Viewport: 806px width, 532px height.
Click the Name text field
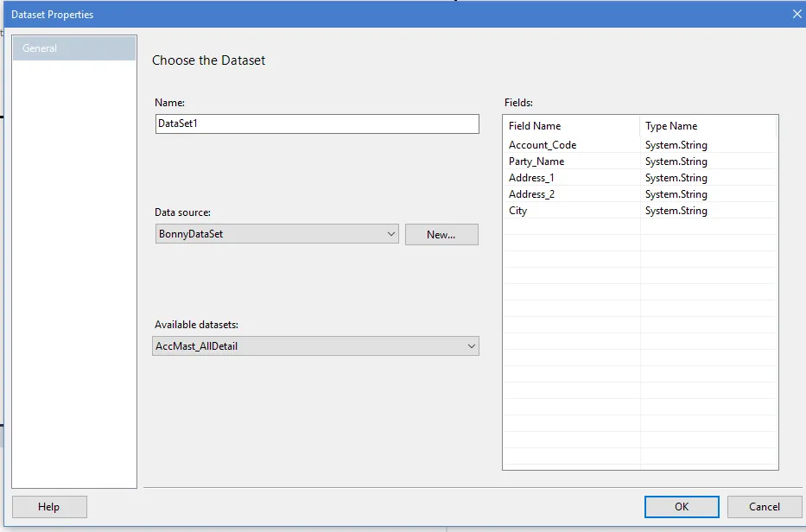click(316, 124)
